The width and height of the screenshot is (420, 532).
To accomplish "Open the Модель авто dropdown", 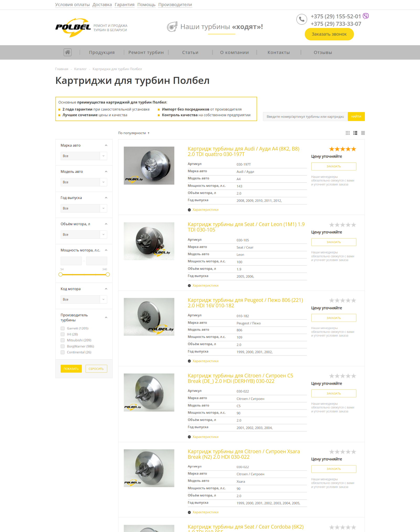I will (84, 182).
